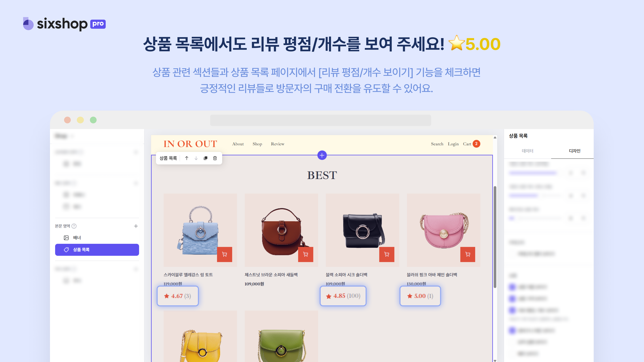
Task: Move the 상품 목록 section down with the arrow
Action: pyautogui.click(x=196, y=158)
